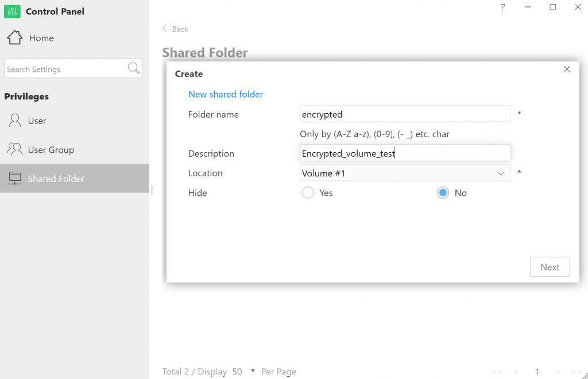Select No for Hide option
The image size is (588, 379).
click(x=443, y=193)
